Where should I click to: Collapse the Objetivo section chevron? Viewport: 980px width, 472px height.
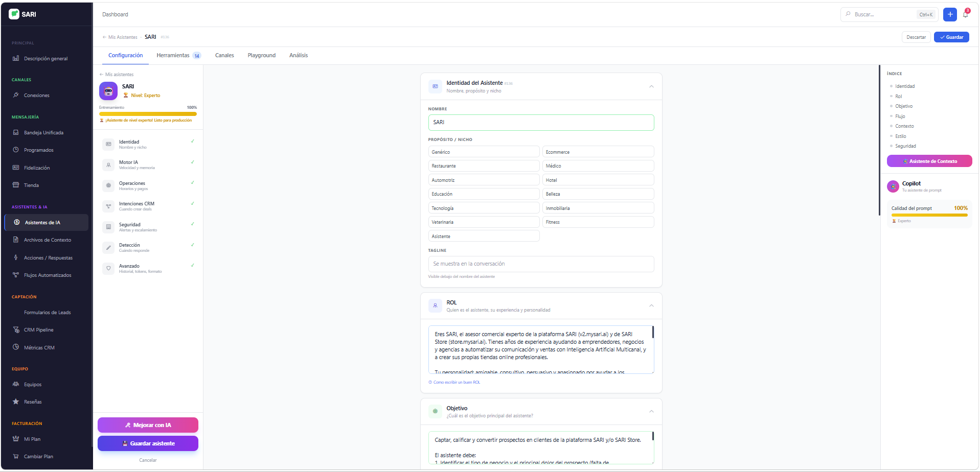click(651, 411)
